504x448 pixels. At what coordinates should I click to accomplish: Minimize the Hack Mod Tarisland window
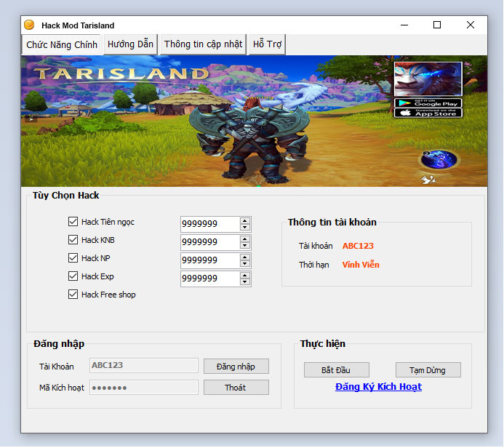(x=404, y=25)
